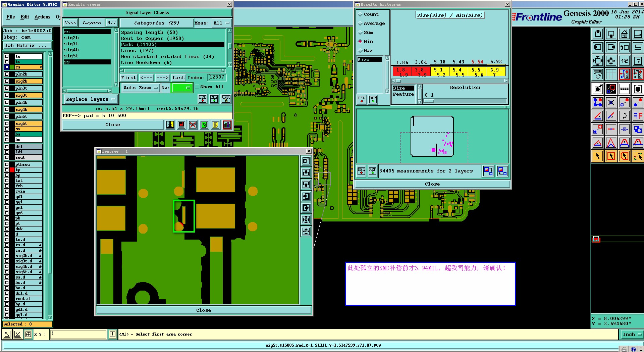This screenshot has width=644, height=352.
Task: Click the First result button
Action: coord(129,78)
